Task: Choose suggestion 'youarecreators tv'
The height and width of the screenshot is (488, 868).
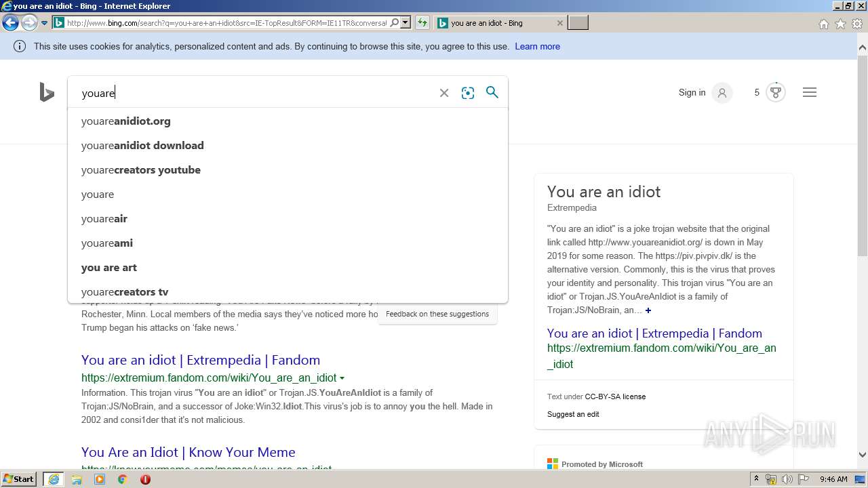Action: pyautogui.click(x=288, y=292)
